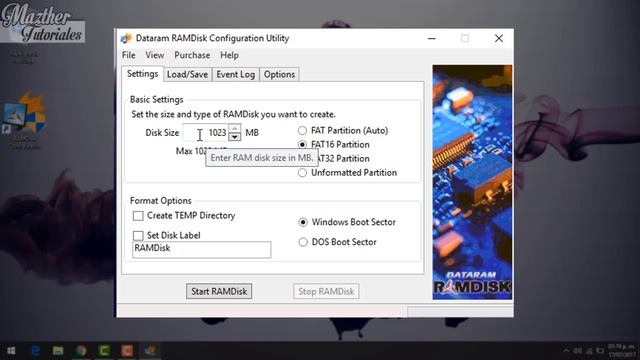Click the Dataram RAMDisk banner image
This screenshot has height=360, width=640.
point(472,182)
